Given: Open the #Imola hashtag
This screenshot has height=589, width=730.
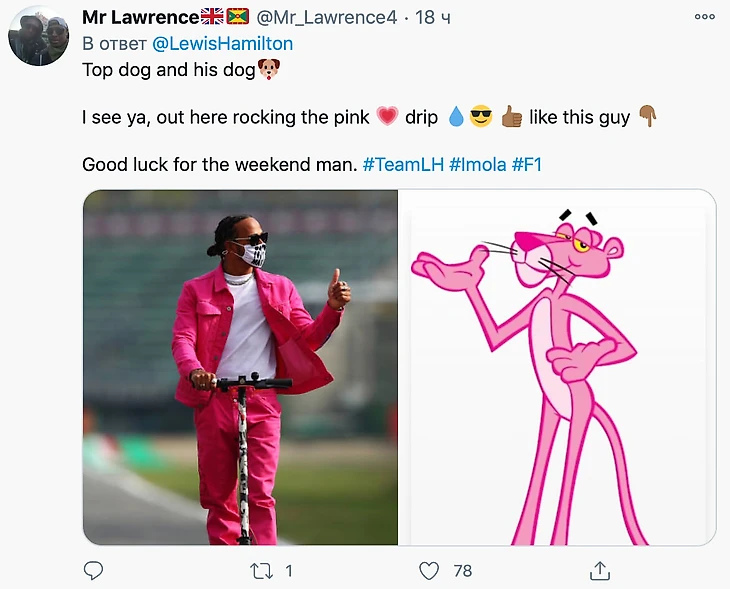Looking at the screenshot, I should [478, 164].
